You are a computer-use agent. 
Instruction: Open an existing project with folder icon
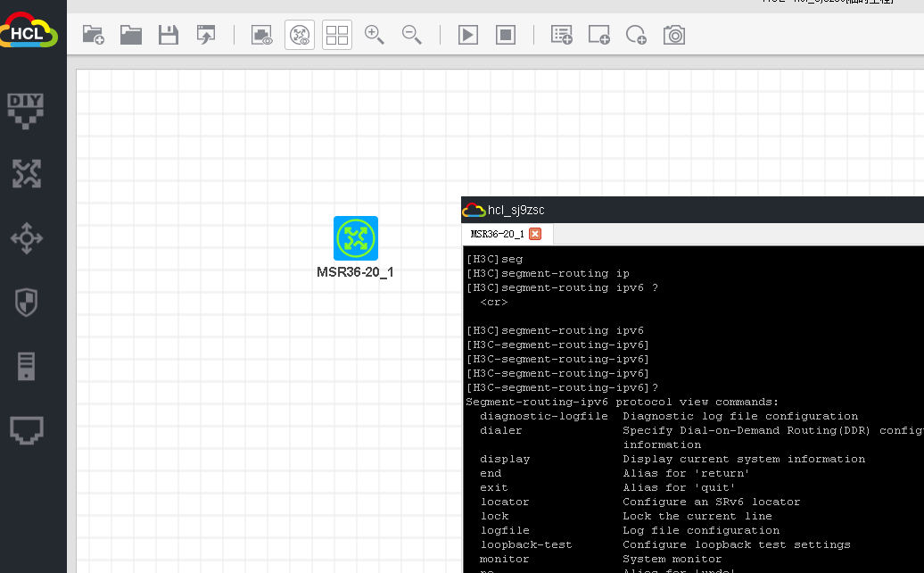(131, 35)
